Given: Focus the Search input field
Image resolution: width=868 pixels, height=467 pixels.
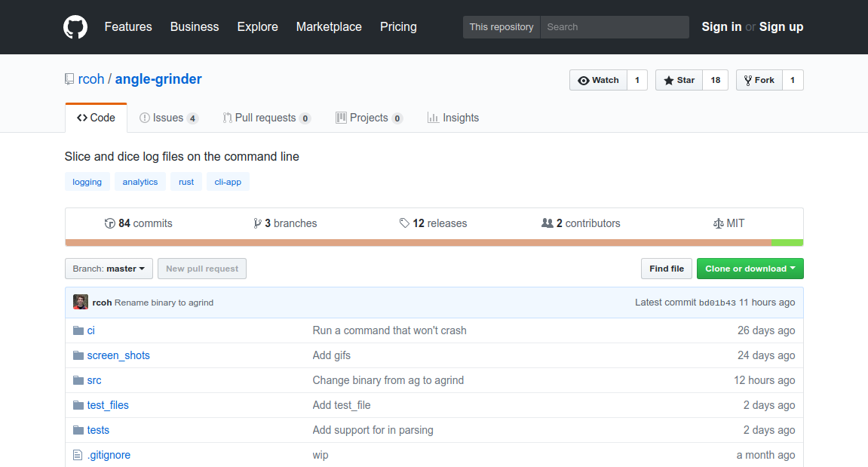Looking at the screenshot, I should click(615, 27).
